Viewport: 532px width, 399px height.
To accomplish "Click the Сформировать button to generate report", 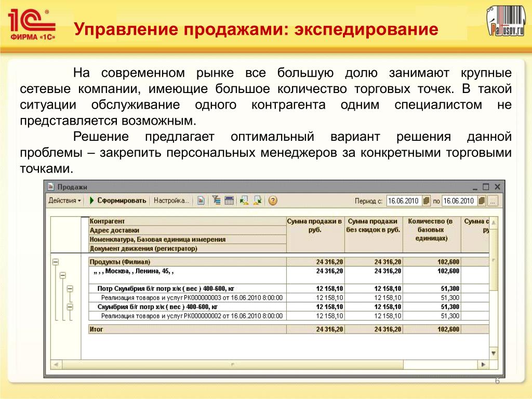I will click(118, 201).
